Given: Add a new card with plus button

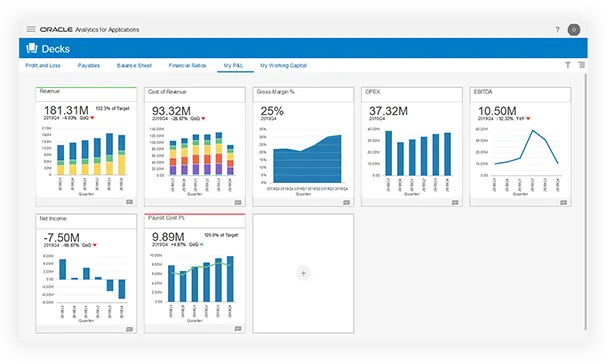Looking at the screenshot, I should point(303,273).
